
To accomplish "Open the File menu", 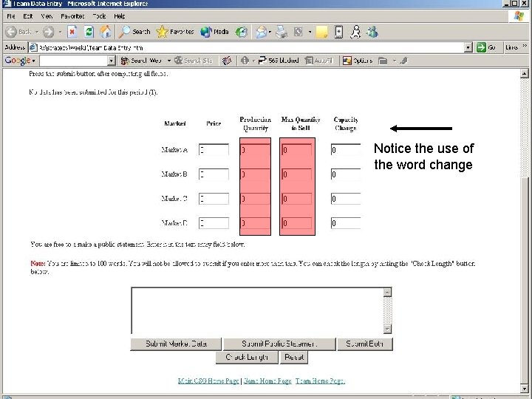I will 11,16.
